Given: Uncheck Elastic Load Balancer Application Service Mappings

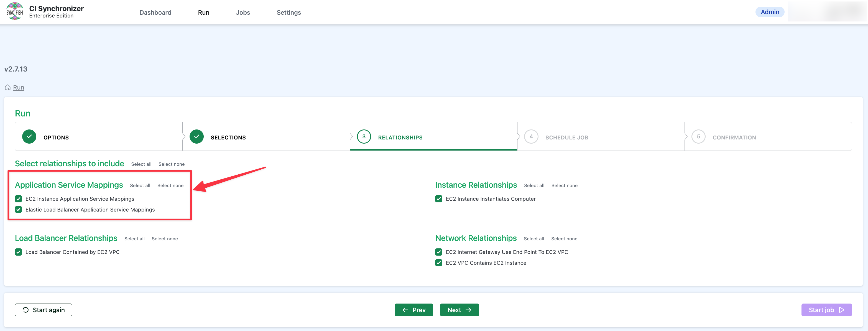Looking at the screenshot, I should 19,210.
